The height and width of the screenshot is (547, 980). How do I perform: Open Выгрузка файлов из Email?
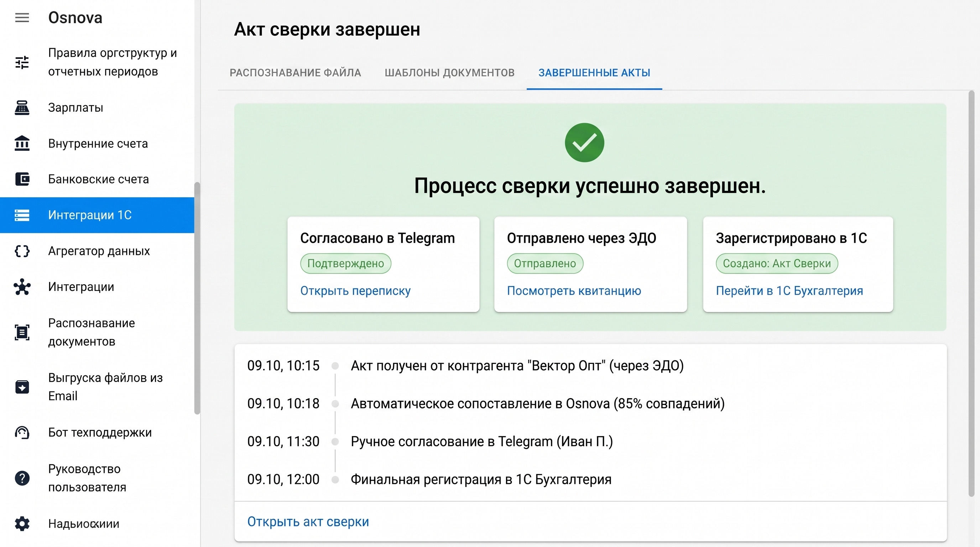pyautogui.click(x=97, y=387)
